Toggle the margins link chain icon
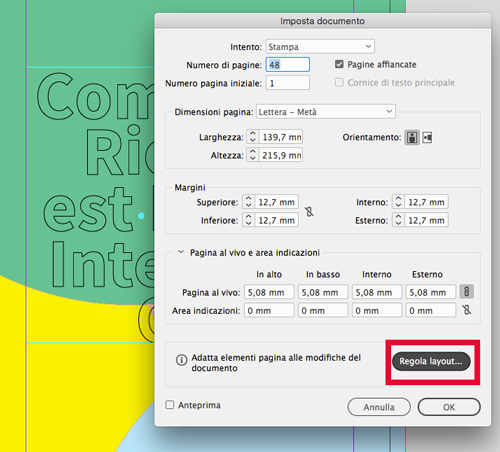500x452 pixels. 309,211
